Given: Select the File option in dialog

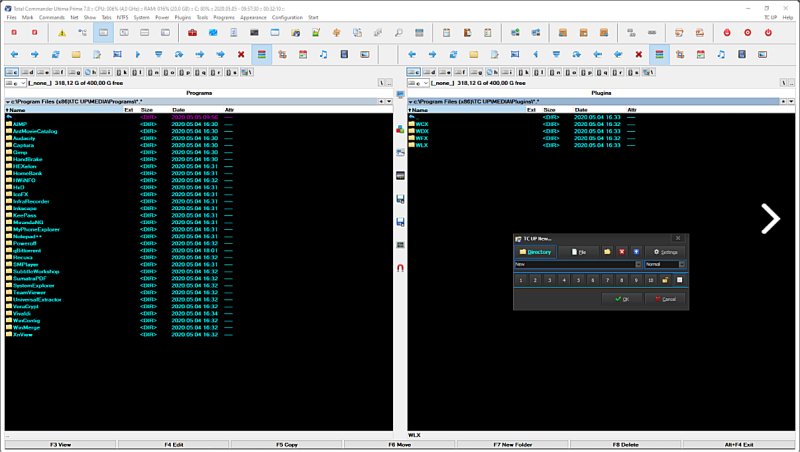Looking at the screenshot, I should click(580, 252).
